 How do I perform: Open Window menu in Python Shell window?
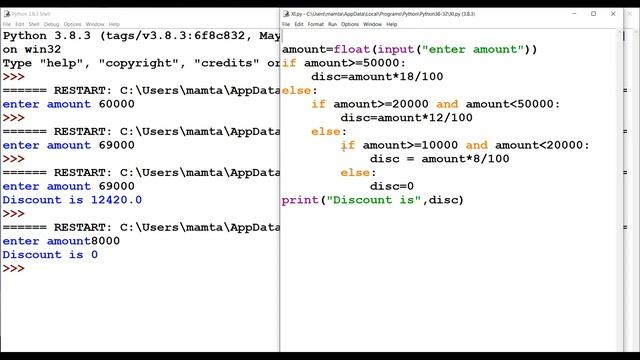point(95,24)
